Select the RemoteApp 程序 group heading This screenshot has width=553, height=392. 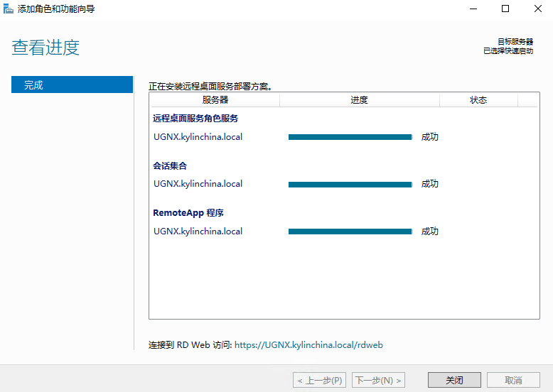tap(188, 213)
